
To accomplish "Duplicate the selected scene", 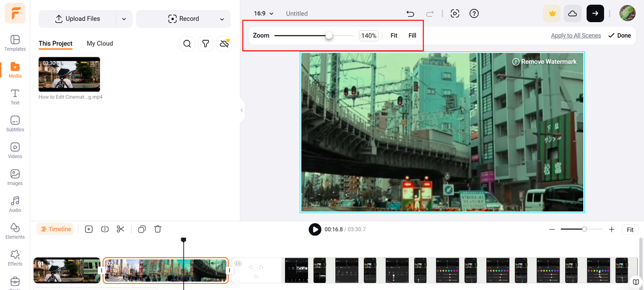I will [142, 229].
